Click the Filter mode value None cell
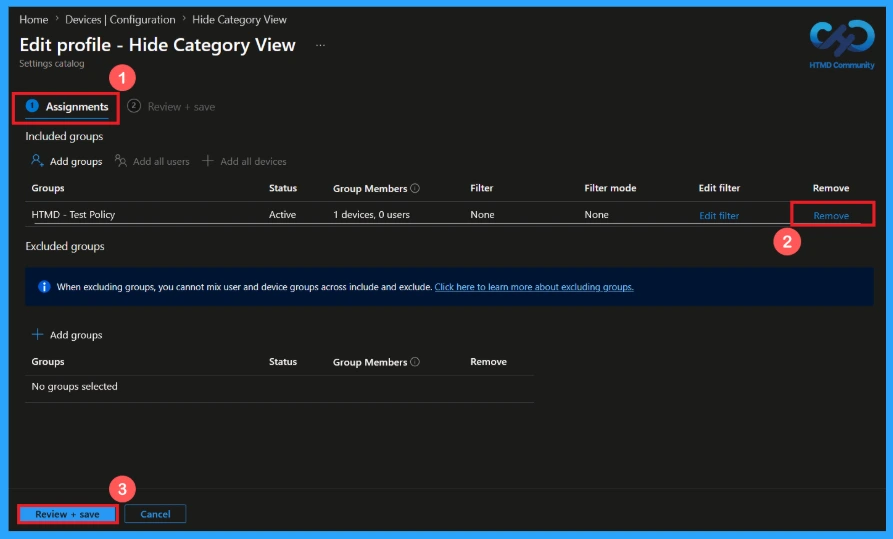 [596, 214]
